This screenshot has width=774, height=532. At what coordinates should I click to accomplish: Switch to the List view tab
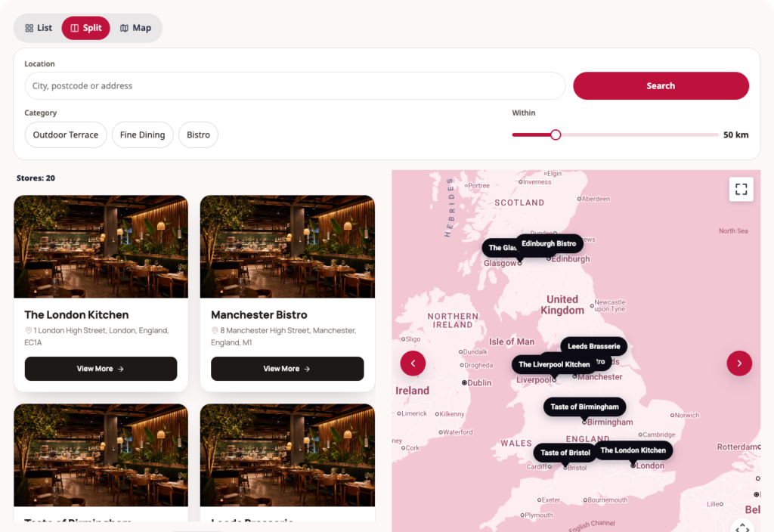tap(39, 28)
